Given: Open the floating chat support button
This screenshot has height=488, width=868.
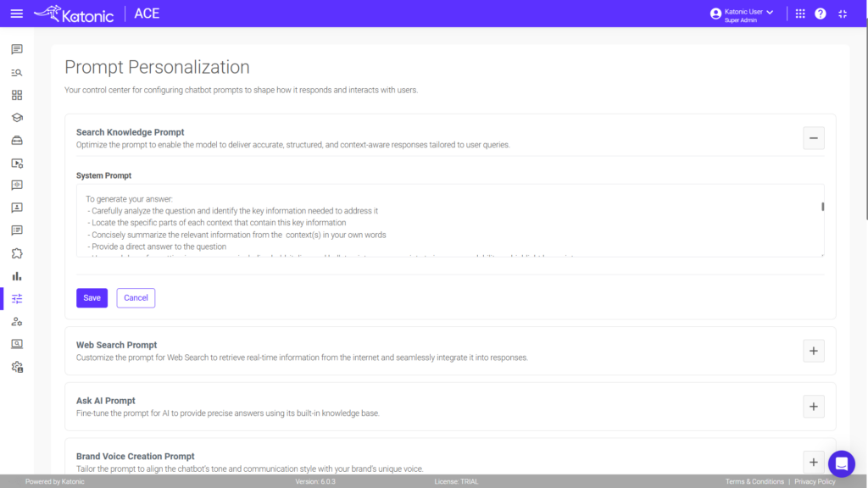Looking at the screenshot, I should [842, 463].
